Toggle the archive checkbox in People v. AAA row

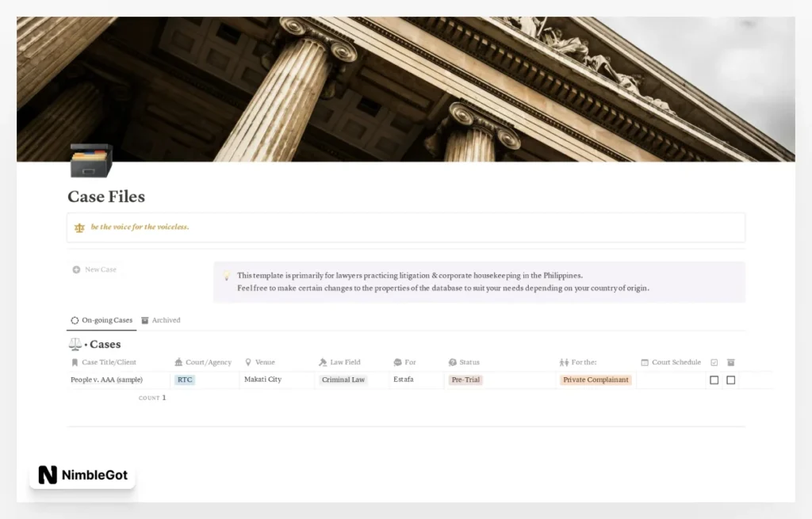tap(730, 380)
